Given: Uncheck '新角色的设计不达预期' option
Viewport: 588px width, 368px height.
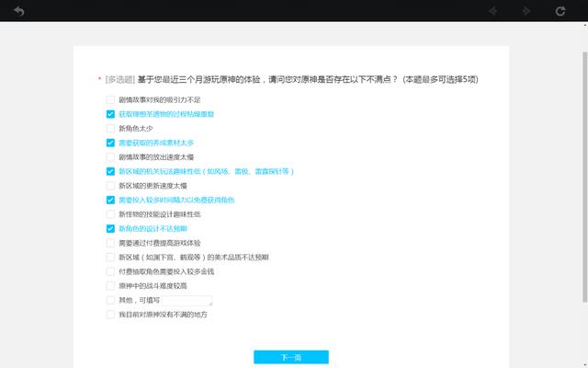Looking at the screenshot, I should [110, 228].
